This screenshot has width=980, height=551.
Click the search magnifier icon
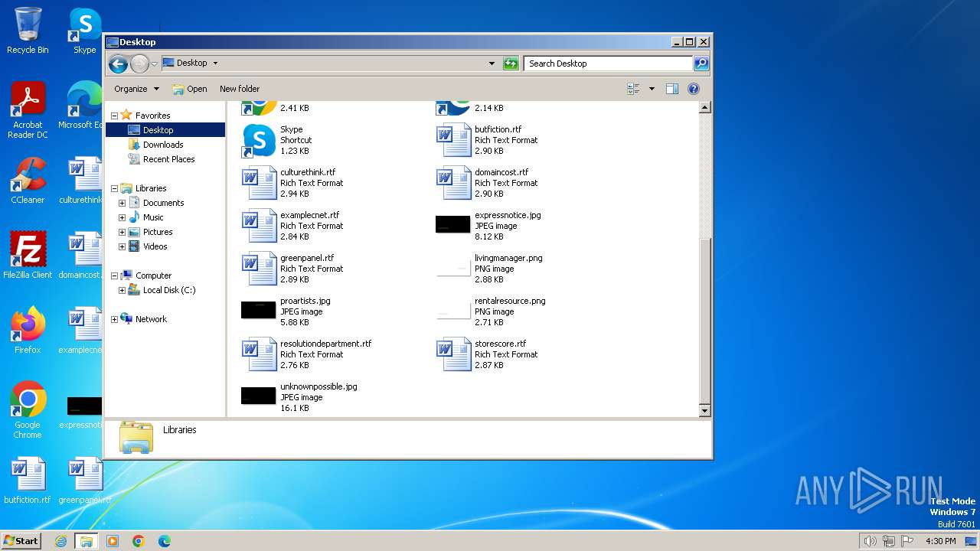click(701, 64)
